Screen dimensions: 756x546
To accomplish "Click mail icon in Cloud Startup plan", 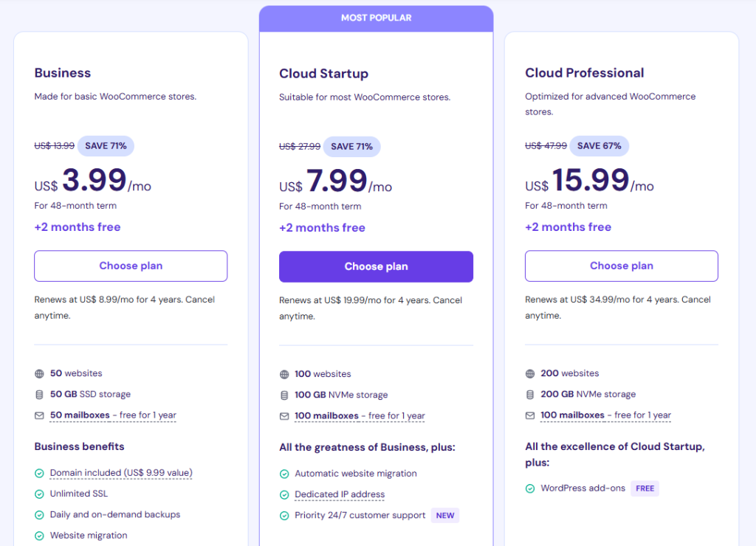I will tap(284, 416).
